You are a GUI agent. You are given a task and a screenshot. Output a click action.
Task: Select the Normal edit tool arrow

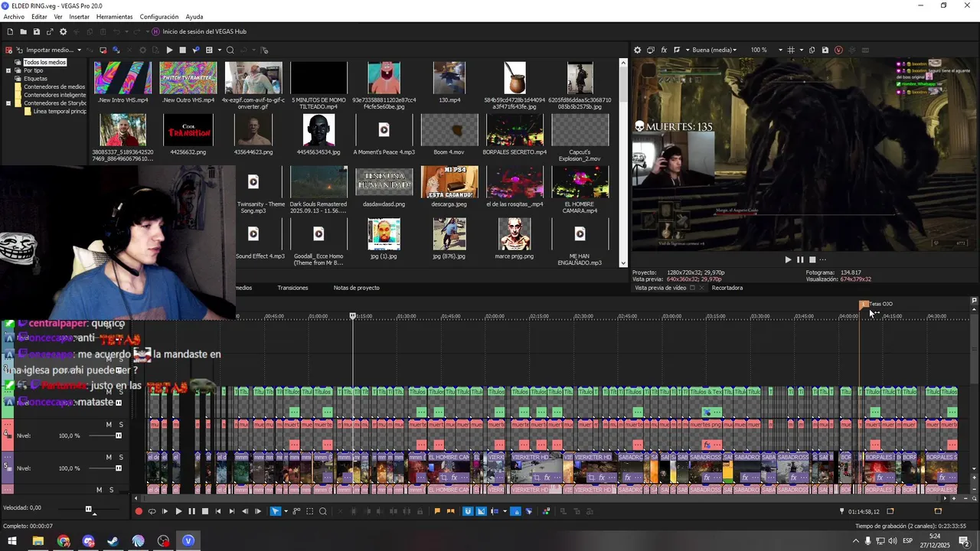275,511
